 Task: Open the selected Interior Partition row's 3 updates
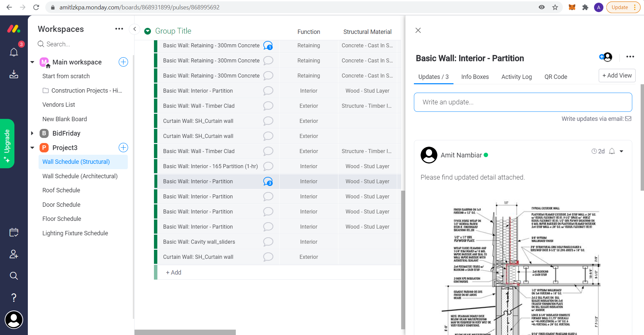point(268,181)
